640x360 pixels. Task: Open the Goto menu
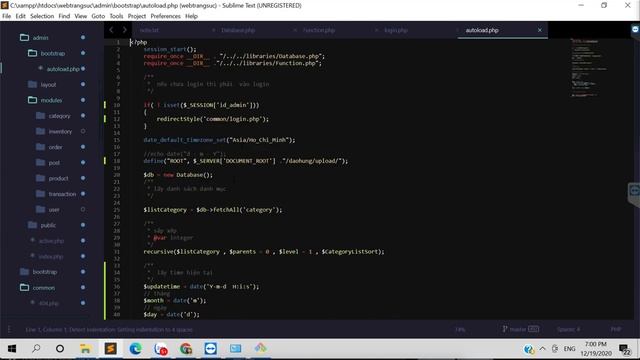(98, 16)
